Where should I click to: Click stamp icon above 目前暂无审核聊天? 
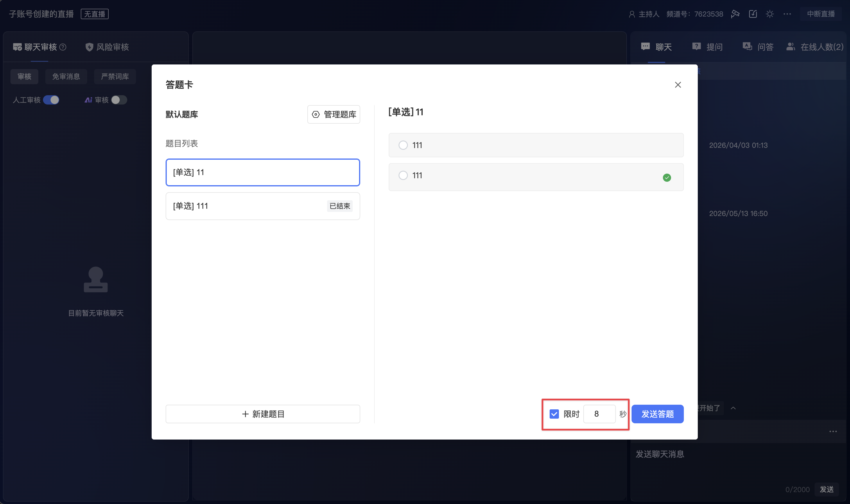(96, 280)
